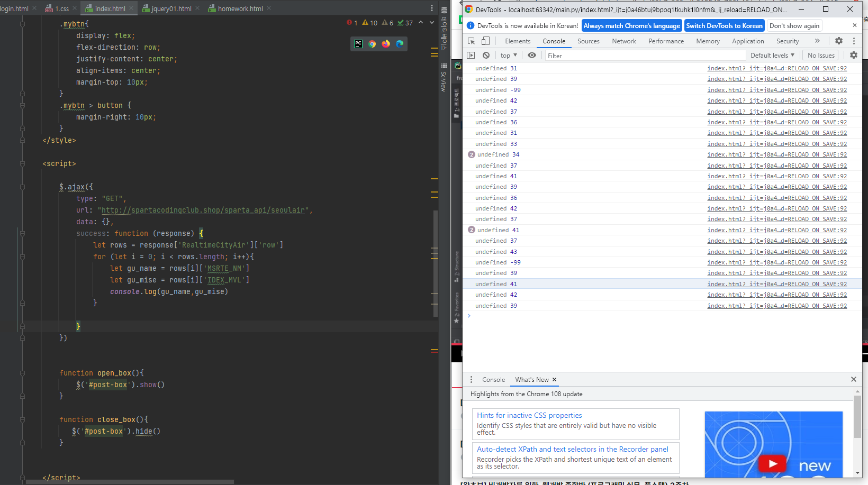Open Auto-detect XPath and text selectors link
The image size is (868, 485).
click(x=573, y=449)
